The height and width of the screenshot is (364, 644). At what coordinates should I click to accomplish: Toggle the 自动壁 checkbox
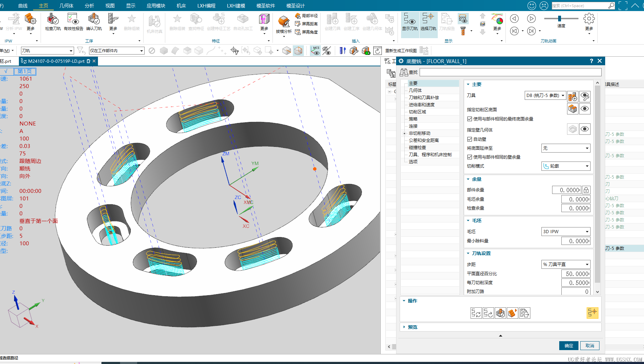click(469, 139)
